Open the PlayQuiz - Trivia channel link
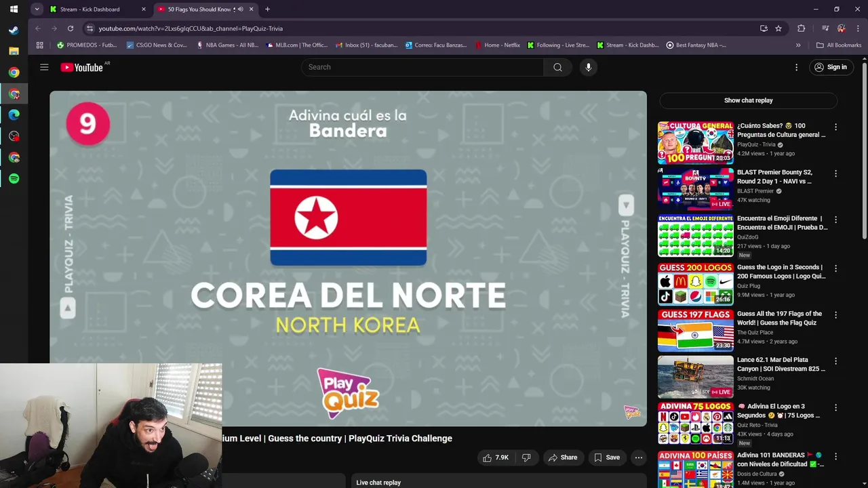This screenshot has height=488, width=868. [756, 144]
